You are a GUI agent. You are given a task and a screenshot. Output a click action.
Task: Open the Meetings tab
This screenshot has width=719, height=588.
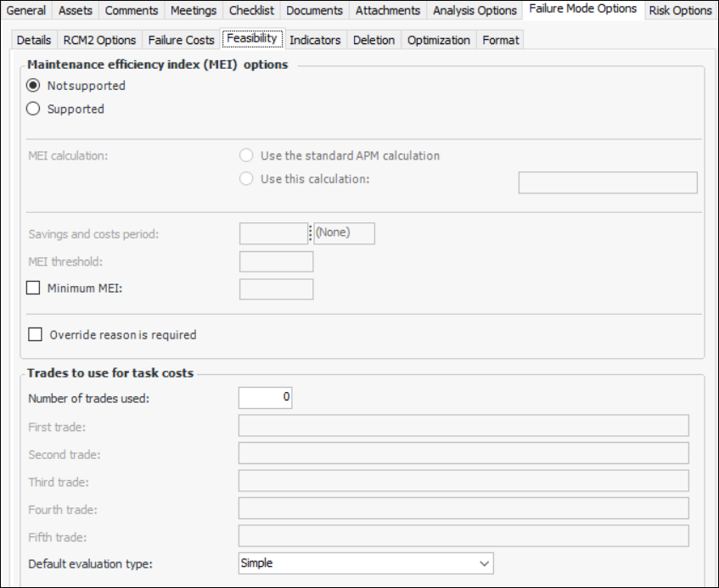[193, 10]
